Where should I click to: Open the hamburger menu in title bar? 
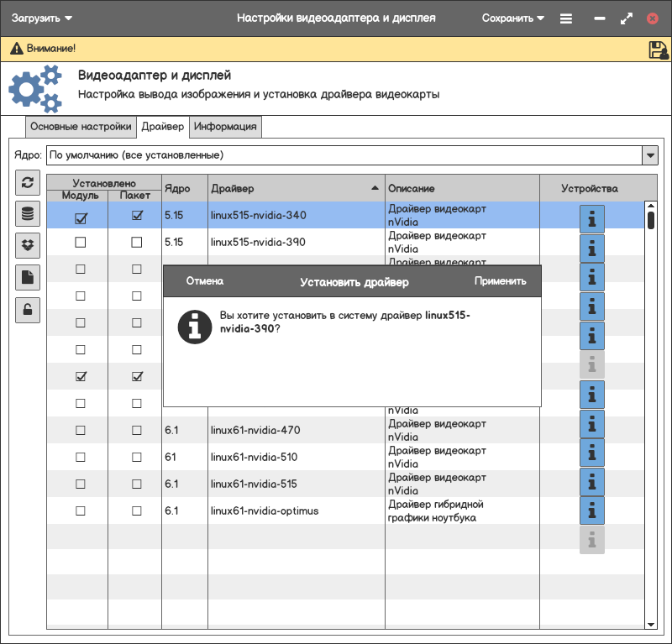[566, 18]
